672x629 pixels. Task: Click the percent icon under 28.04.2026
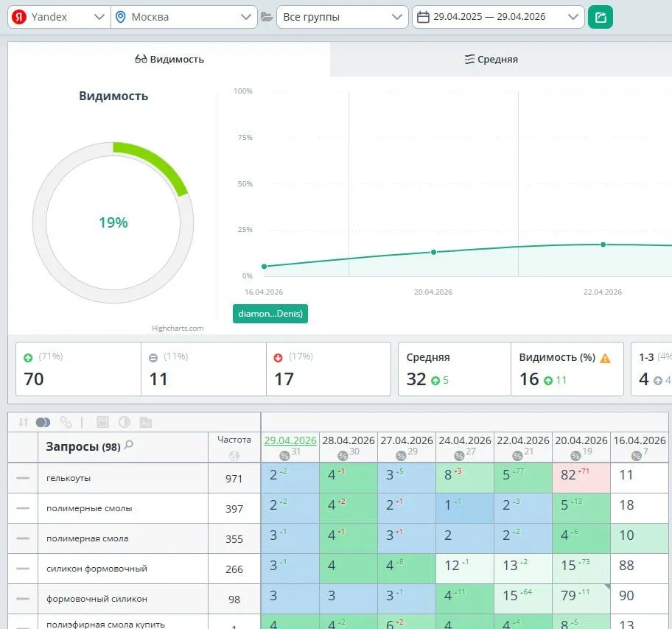coord(341,456)
